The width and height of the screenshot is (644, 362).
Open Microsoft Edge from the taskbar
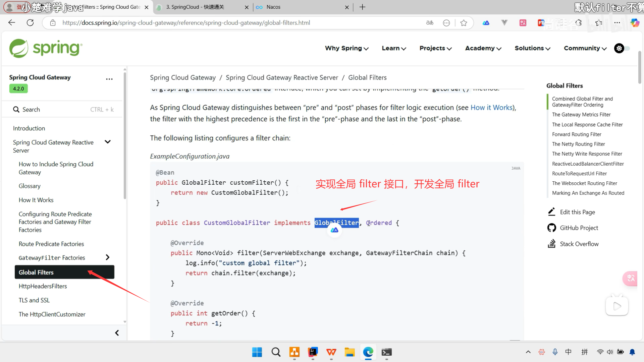tap(368, 352)
